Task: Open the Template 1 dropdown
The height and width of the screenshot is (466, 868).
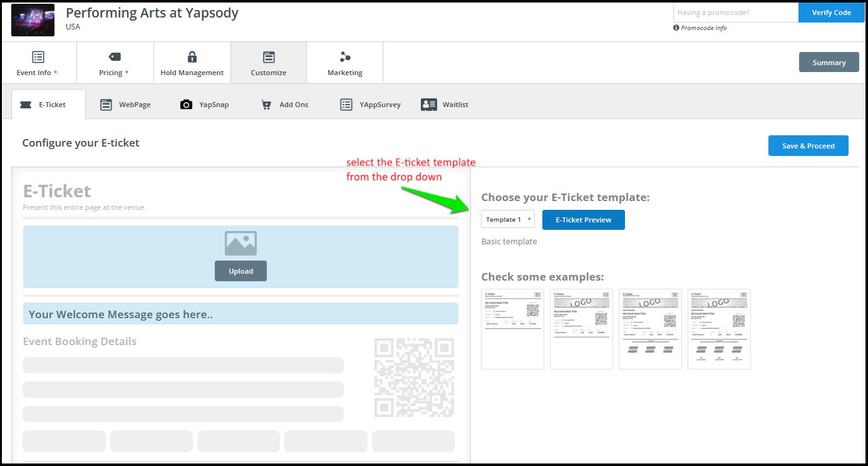Action: (508, 219)
